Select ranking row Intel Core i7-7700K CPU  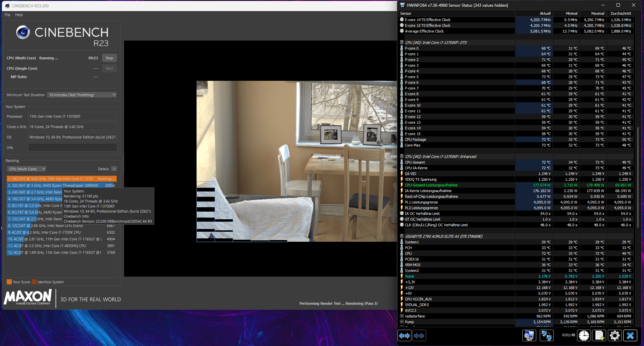pyautogui.click(x=61, y=232)
